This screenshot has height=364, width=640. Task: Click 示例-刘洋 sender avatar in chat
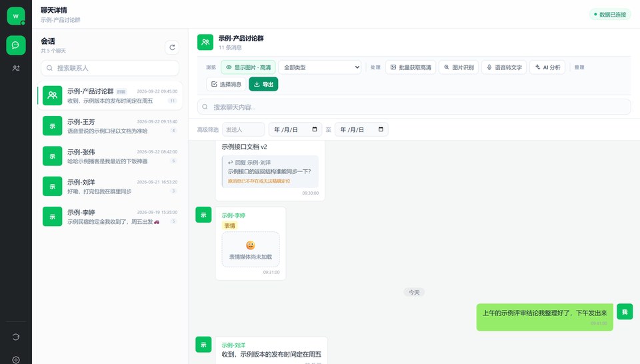(203, 345)
